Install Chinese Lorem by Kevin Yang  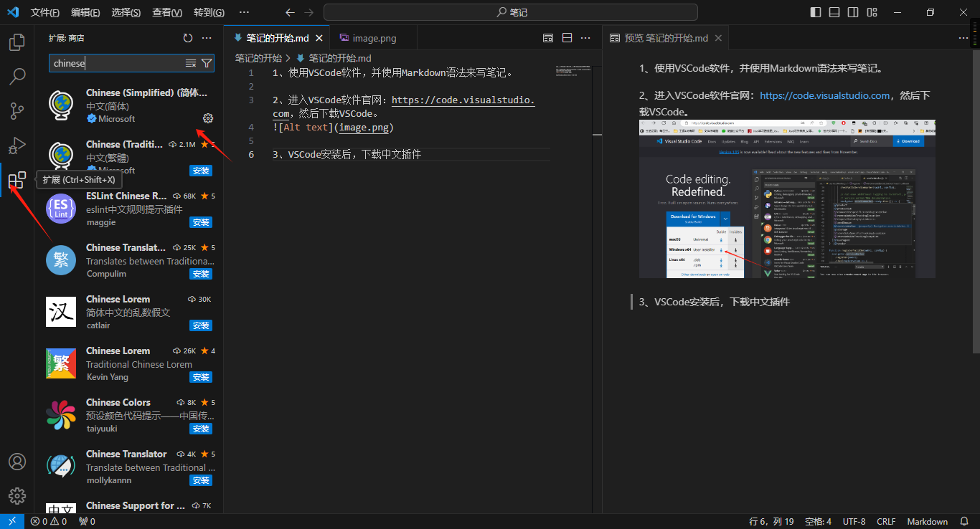click(x=201, y=377)
